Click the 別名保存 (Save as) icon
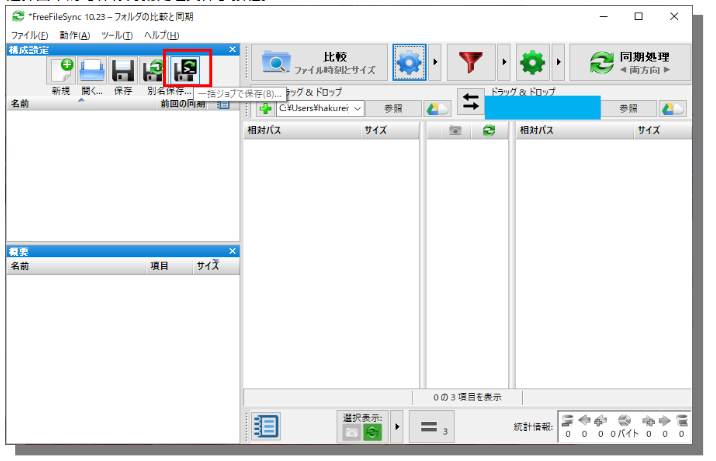Screen dimensions: 716x461 coord(154,70)
